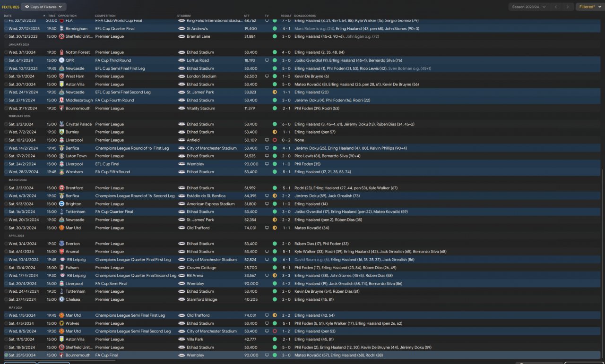Click the Wolves club crest

click(x=61, y=323)
